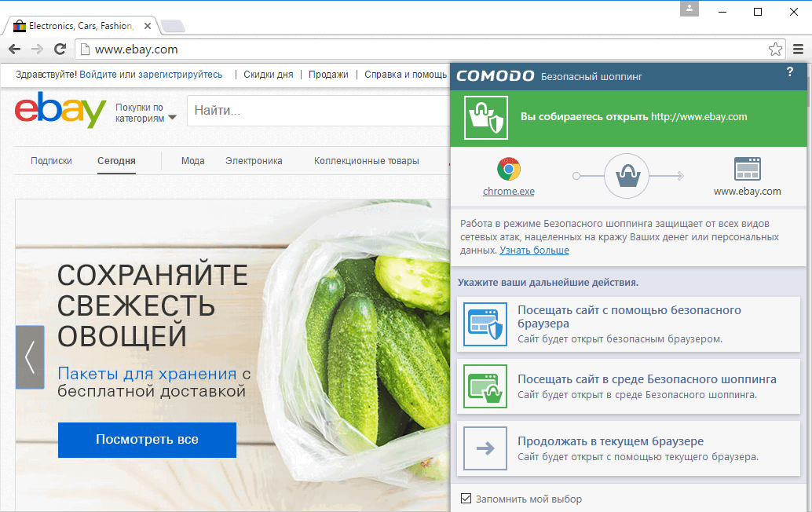Image resolution: width=812 pixels, height=512 pixels.
Task: Focus the www.ebay.com address bar
Action: [430, 49]
